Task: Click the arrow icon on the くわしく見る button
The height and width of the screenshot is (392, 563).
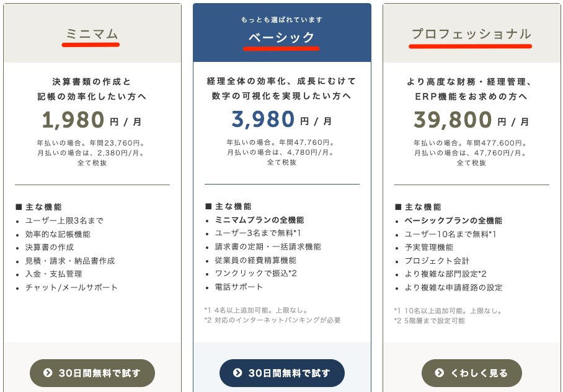Action: (x=439, y=373)
